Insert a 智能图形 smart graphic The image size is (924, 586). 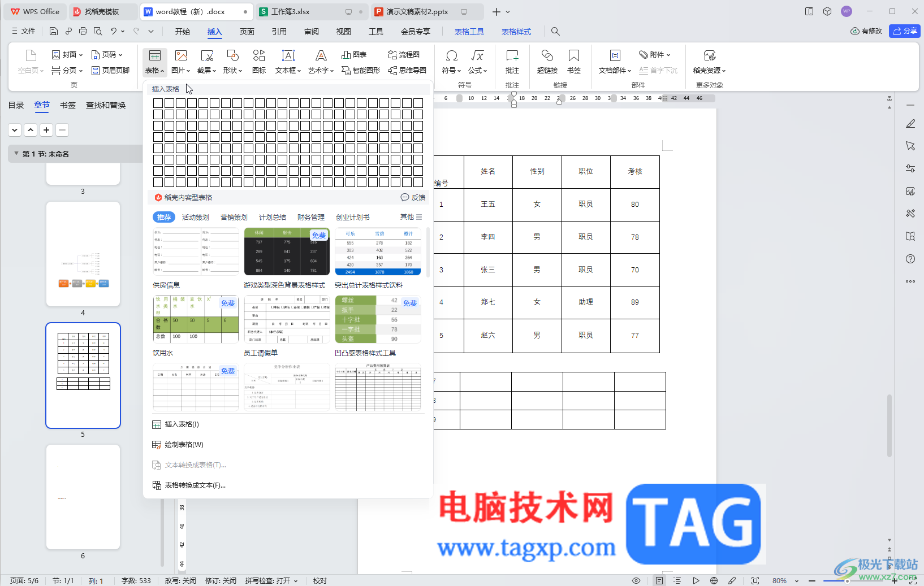pyautogui.click(x=361, y=70)
